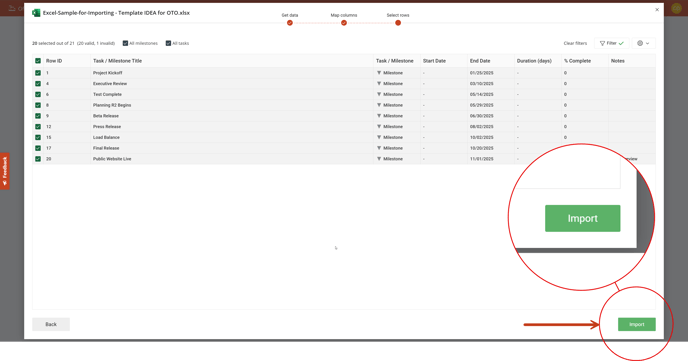Screen dimensions: 688x361
Task: Deselect the Project Kickoff row checkbox
Action: tap(38, 73)
